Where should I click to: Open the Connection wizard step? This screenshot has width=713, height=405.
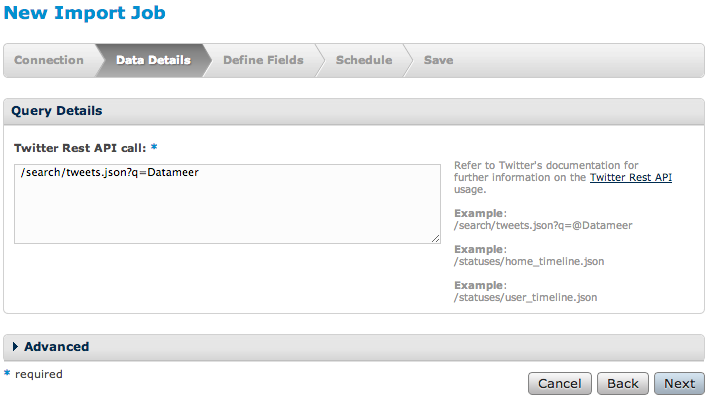point(49,60)
